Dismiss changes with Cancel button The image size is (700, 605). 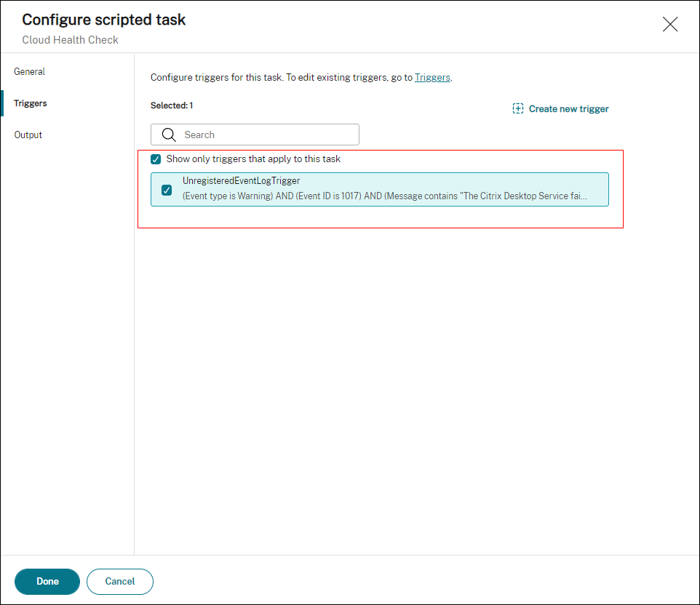pyautogui.click(x=119, y=581)
